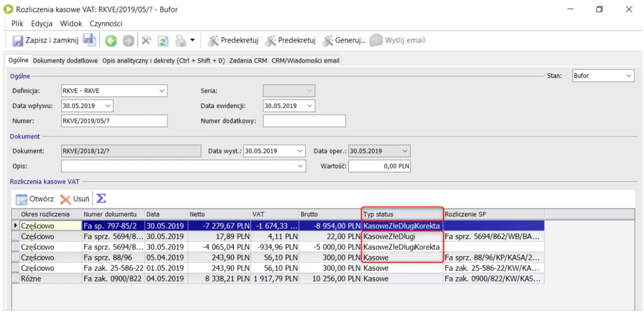The image size is (644, 312).
Task: Click 'Fa zak. 25-586-22/KW/KA...' Rozliczenie SP cell
Action: pos(494,268)
